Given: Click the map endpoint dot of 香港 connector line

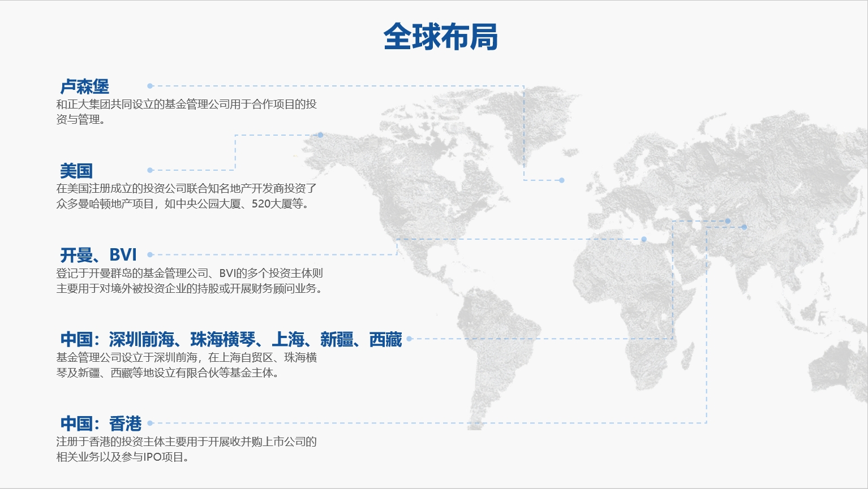Looking at the screenshot, I should point(744,227).
